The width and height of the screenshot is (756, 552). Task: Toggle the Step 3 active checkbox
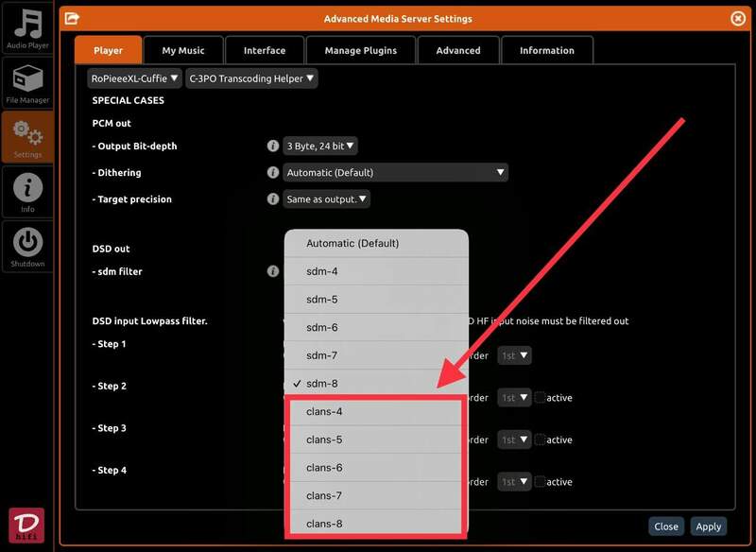541,440
